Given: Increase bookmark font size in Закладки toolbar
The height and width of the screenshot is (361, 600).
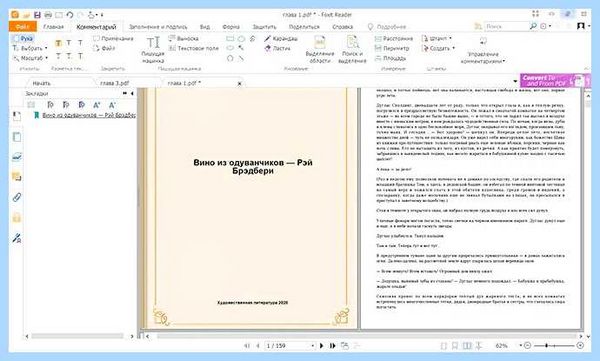Looking at the screenshot, I should tap(96, 105).
